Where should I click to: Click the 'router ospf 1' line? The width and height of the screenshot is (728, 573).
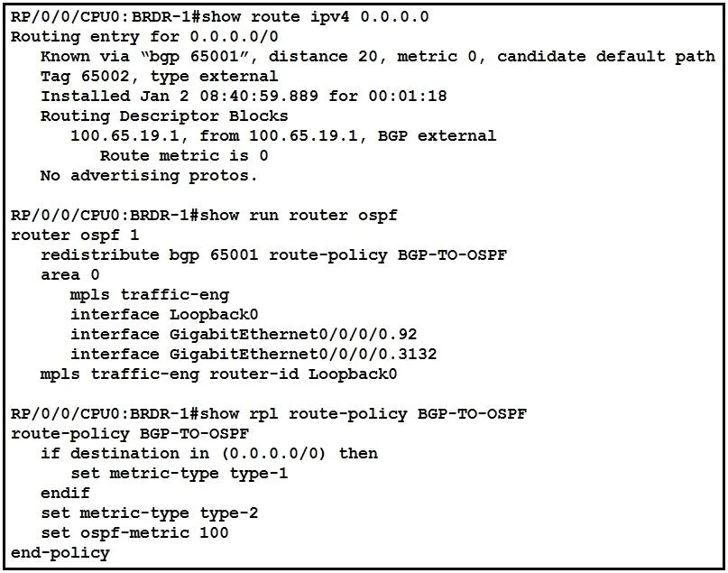(x=75, y=235)
